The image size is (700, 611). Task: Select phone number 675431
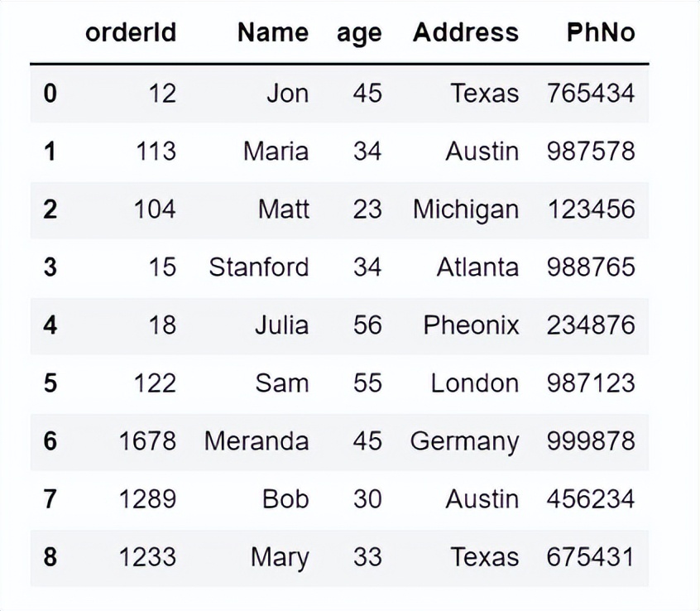pos(590,557)
